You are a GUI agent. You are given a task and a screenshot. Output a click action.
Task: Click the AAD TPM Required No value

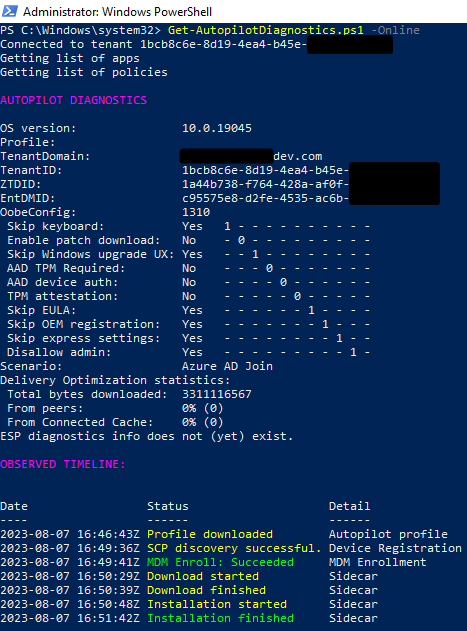point(189,268)
